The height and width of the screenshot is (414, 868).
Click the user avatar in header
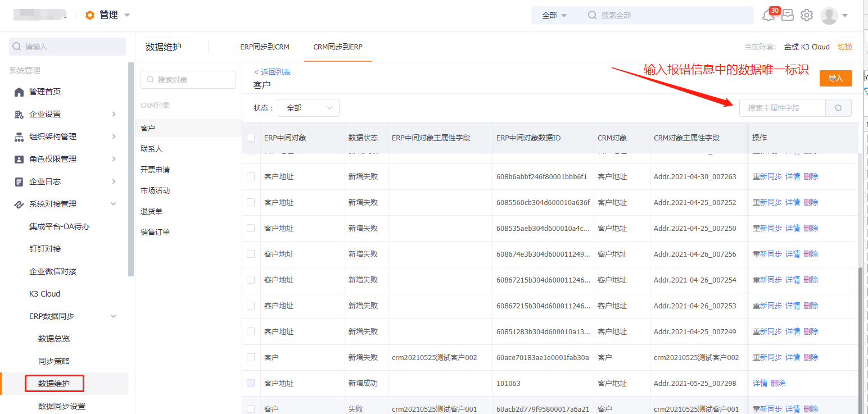[x=829, y=16]
